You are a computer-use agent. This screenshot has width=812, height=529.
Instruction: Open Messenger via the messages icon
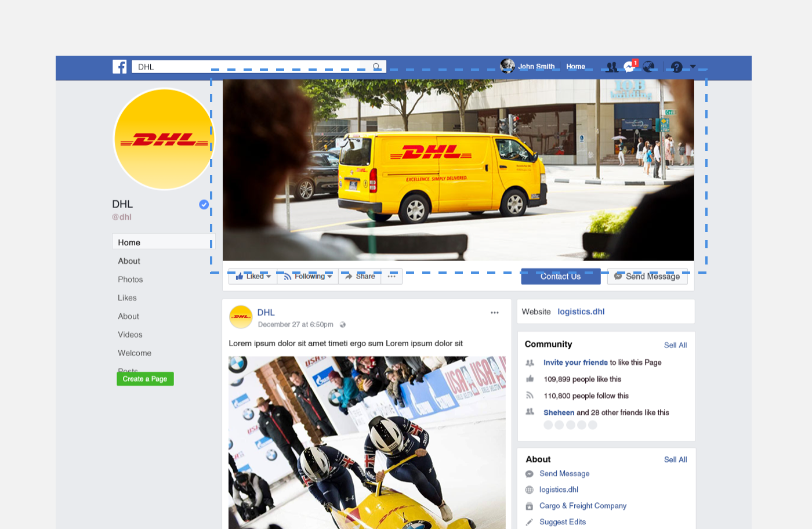click(628, 67)
